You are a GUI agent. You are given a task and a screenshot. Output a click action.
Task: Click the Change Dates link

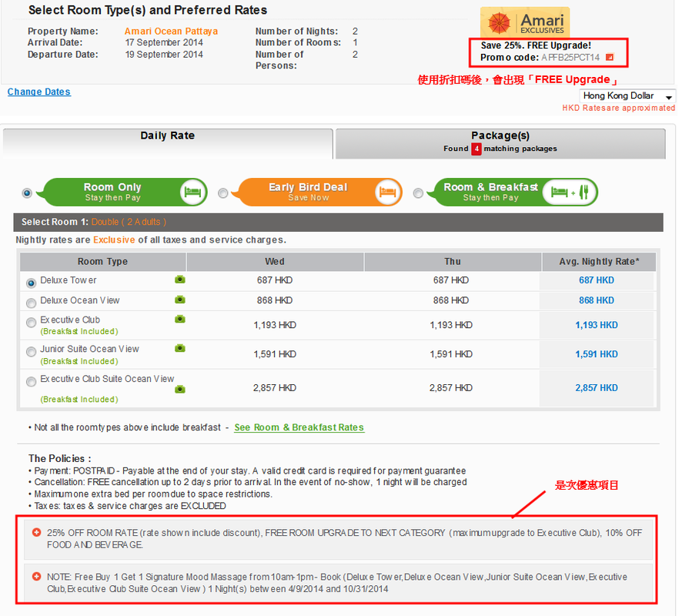tap(38, 92)
